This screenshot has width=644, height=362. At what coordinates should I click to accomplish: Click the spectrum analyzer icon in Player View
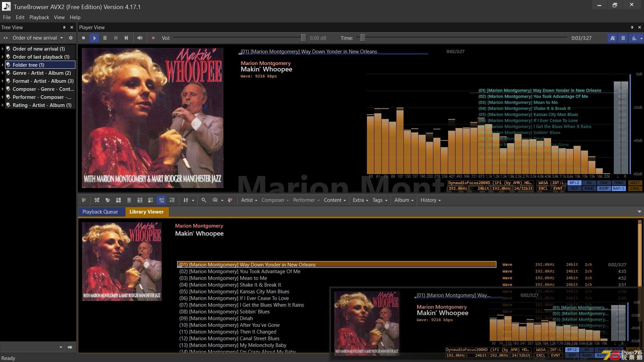coord(634,38)
